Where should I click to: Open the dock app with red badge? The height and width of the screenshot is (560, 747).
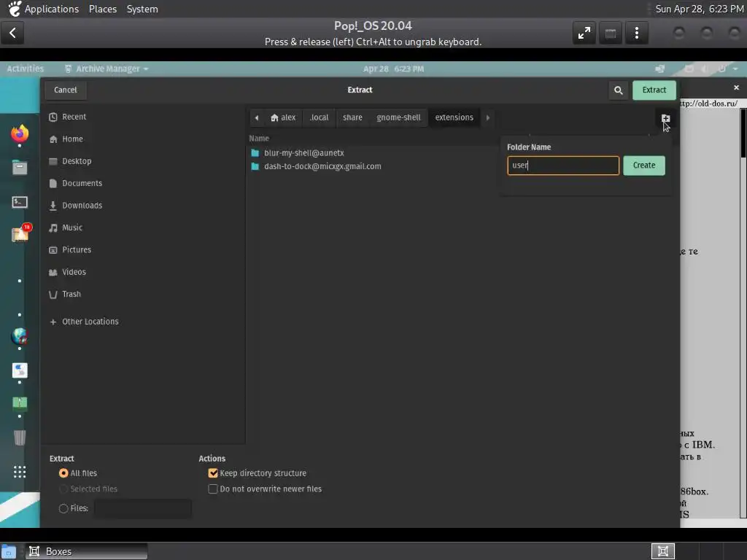[20, 234]
